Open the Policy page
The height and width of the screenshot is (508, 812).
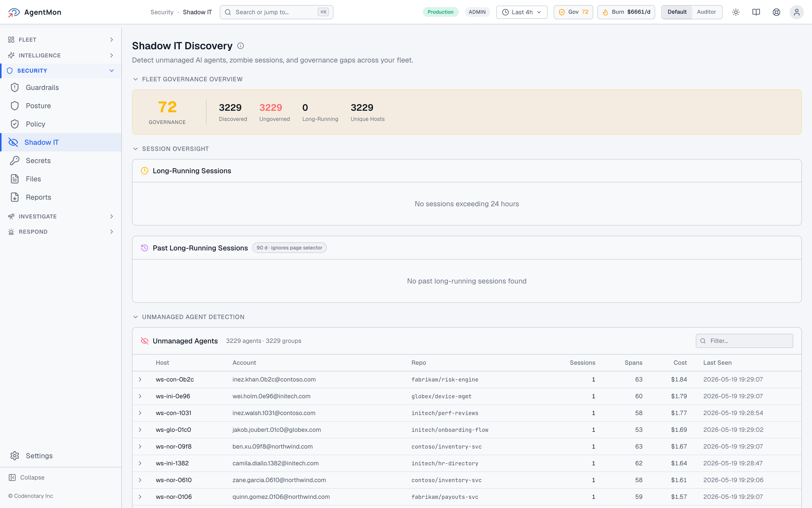coord(61,124)
